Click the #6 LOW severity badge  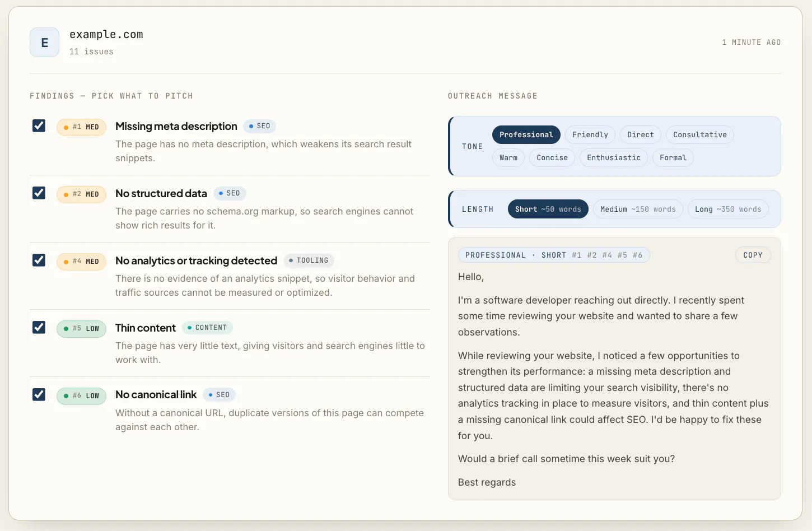click(82, 396)
